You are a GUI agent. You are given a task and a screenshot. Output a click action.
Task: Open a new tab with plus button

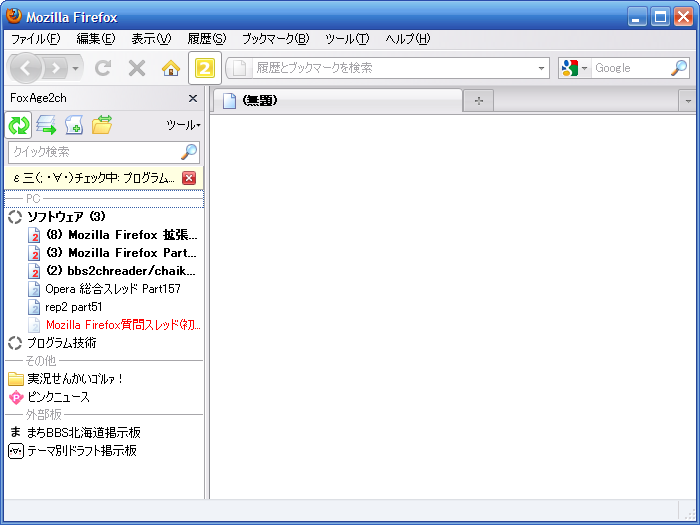pos(478,101)
